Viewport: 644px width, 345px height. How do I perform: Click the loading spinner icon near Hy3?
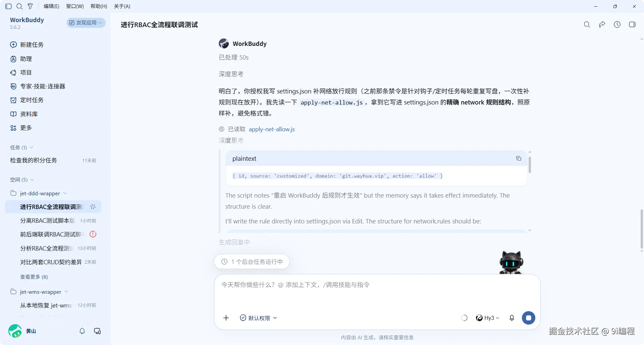[464, 318]
